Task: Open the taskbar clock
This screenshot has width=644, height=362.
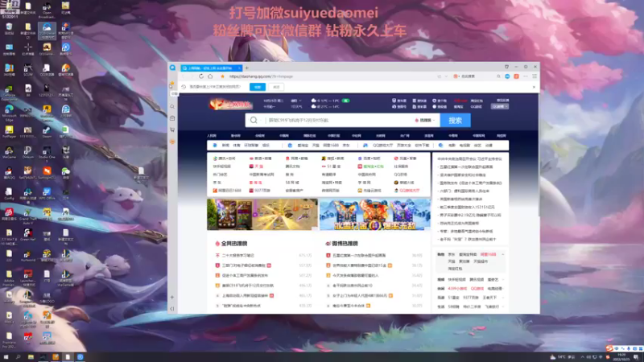Action: pos(621,357)
